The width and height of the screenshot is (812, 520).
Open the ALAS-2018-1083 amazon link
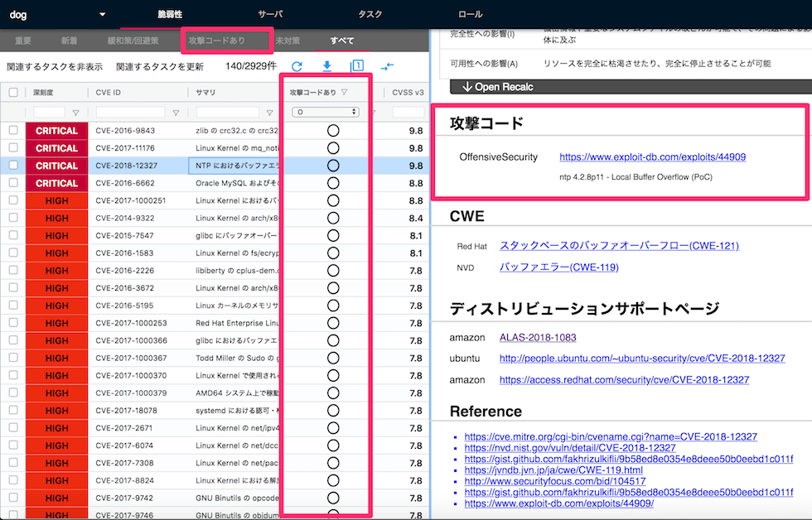[x=538, y=337]
